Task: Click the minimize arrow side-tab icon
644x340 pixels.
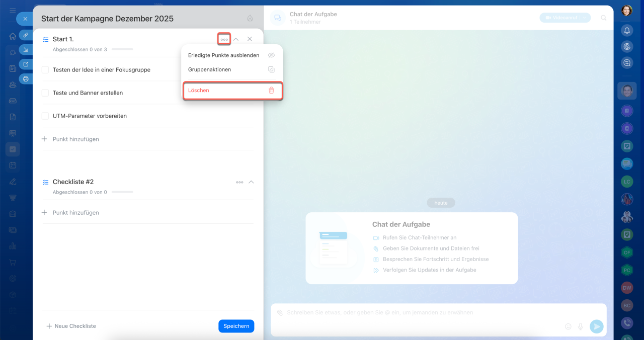Action: coord(26,50)
